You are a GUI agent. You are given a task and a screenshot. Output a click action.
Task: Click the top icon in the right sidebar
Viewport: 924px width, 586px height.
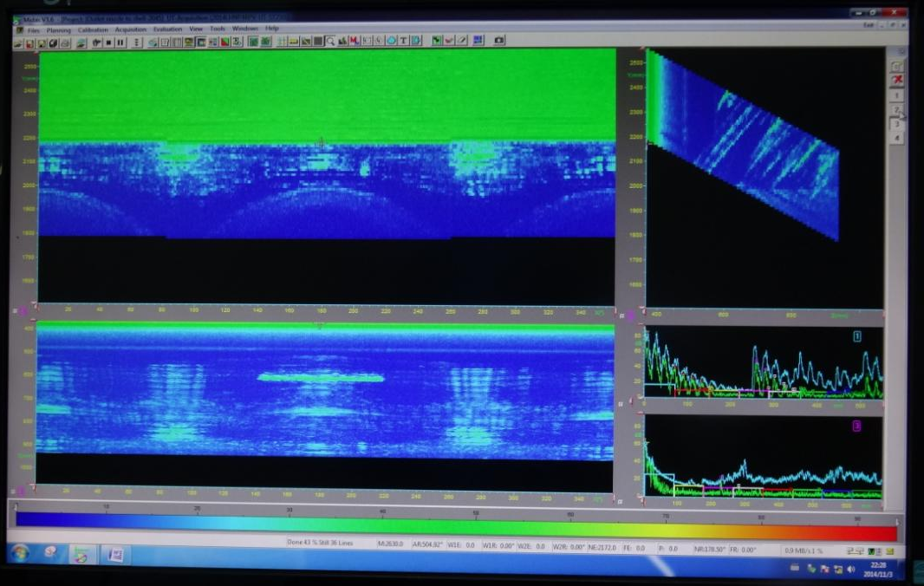(897, 65)
